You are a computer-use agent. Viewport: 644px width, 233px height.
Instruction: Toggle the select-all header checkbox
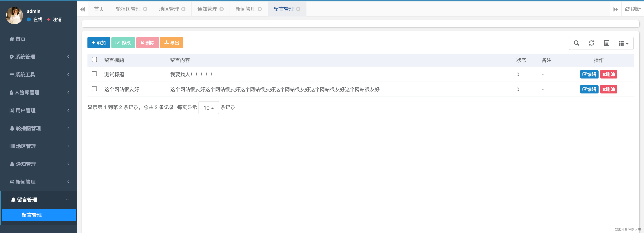click(94, 59)
